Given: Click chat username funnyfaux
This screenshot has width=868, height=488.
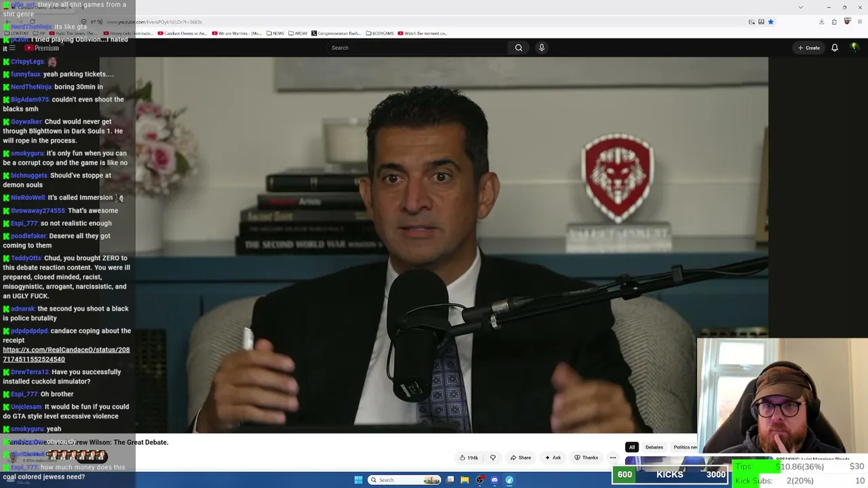Looking at the screenshot, I should click(25, 75).
